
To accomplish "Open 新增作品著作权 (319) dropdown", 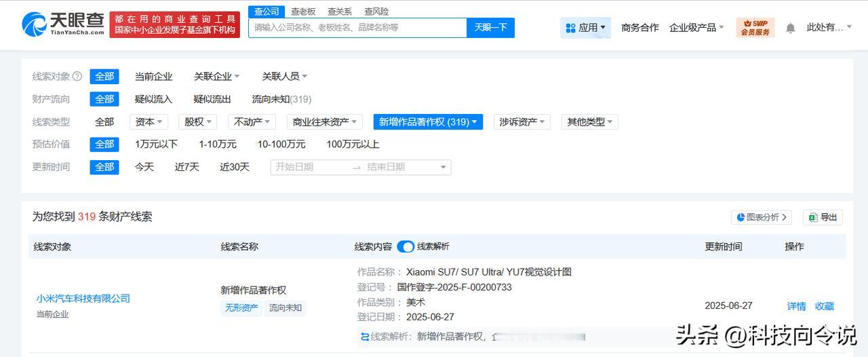I will 428,122.
